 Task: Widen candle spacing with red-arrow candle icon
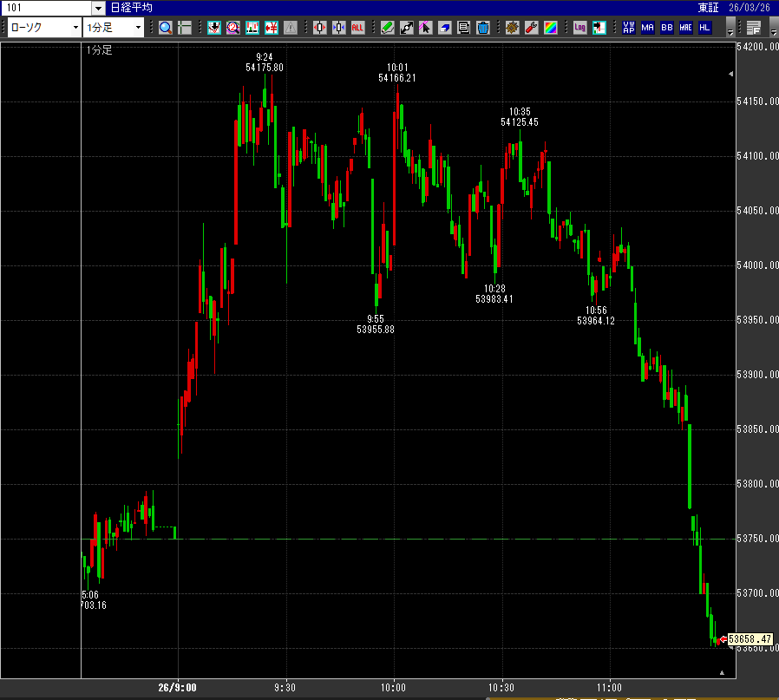320,28
